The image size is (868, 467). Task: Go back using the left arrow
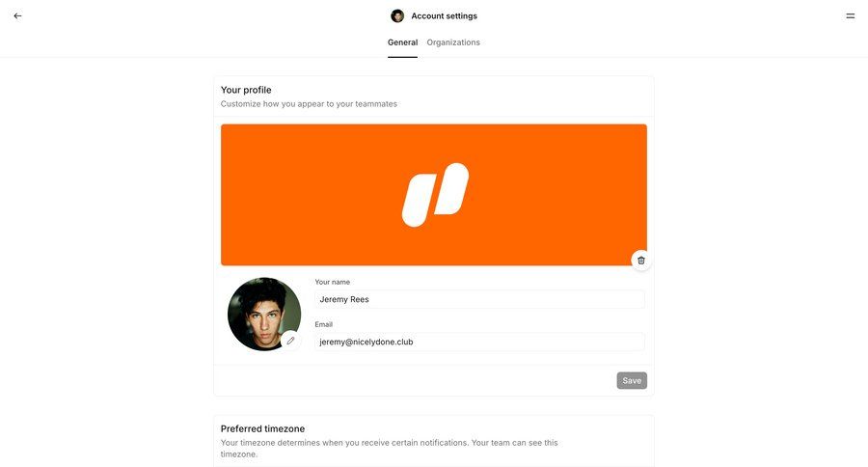(x=17, y=15)
